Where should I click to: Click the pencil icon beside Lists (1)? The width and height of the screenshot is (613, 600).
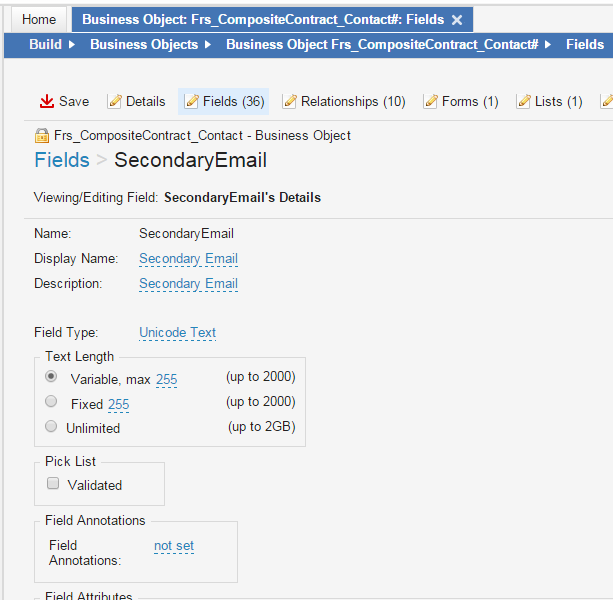click(523, 101)
